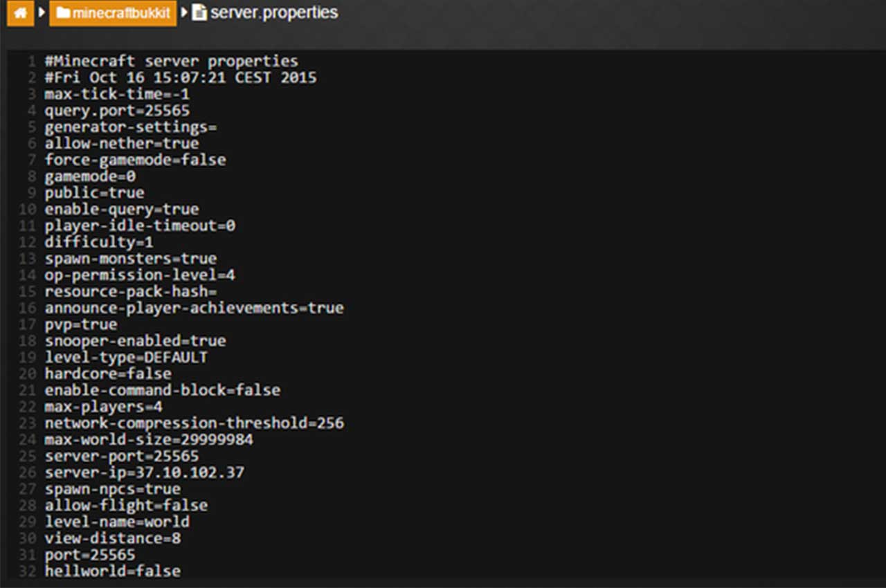Click the enable-command-block=false line

pos(163,390)
